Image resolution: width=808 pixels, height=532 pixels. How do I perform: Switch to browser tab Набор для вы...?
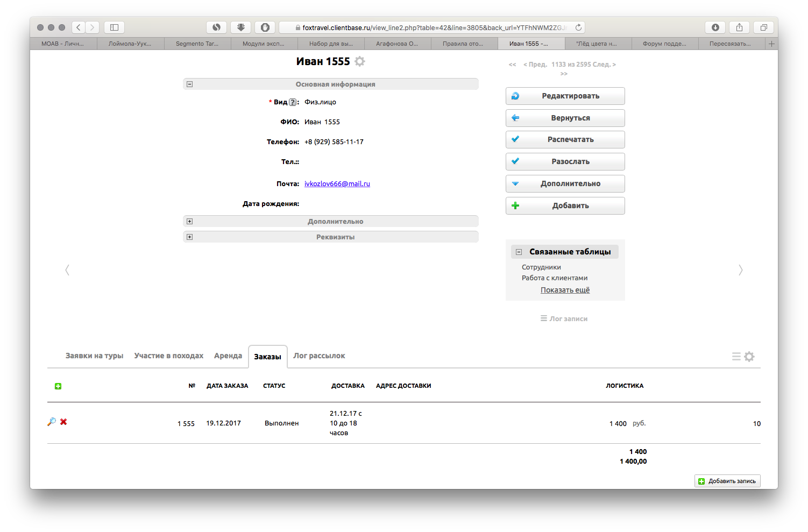(331, 44)
